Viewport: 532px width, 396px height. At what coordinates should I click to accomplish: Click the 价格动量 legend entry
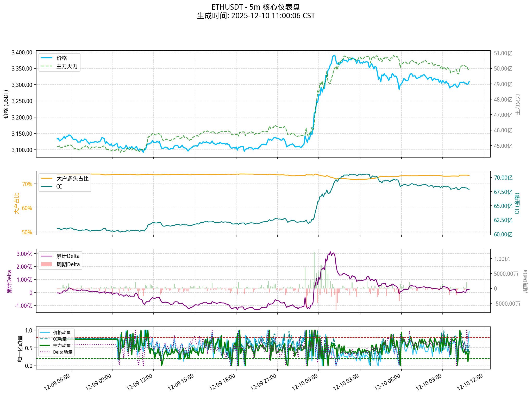(62, 332)
